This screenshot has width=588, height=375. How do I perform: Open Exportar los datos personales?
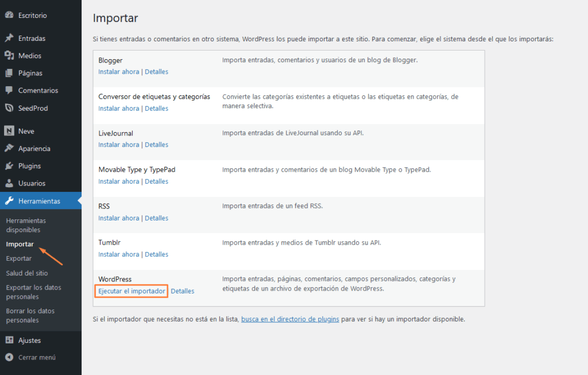[33, 292]
